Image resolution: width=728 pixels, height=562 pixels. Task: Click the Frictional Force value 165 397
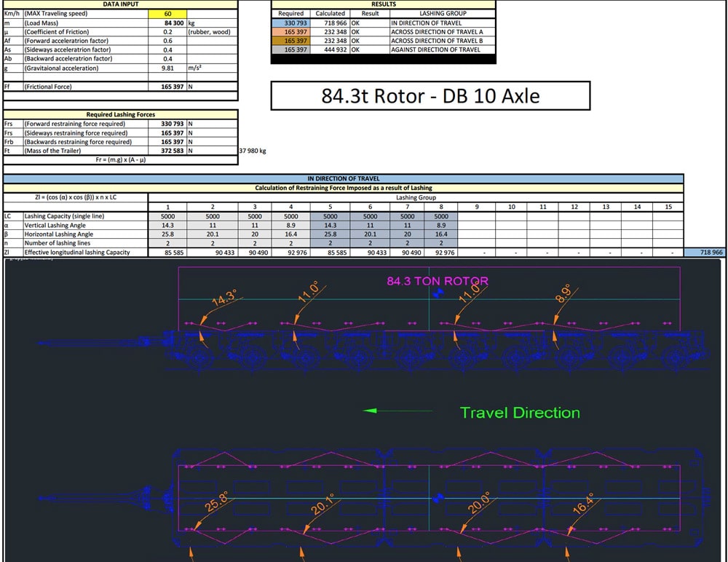(173, 87)
